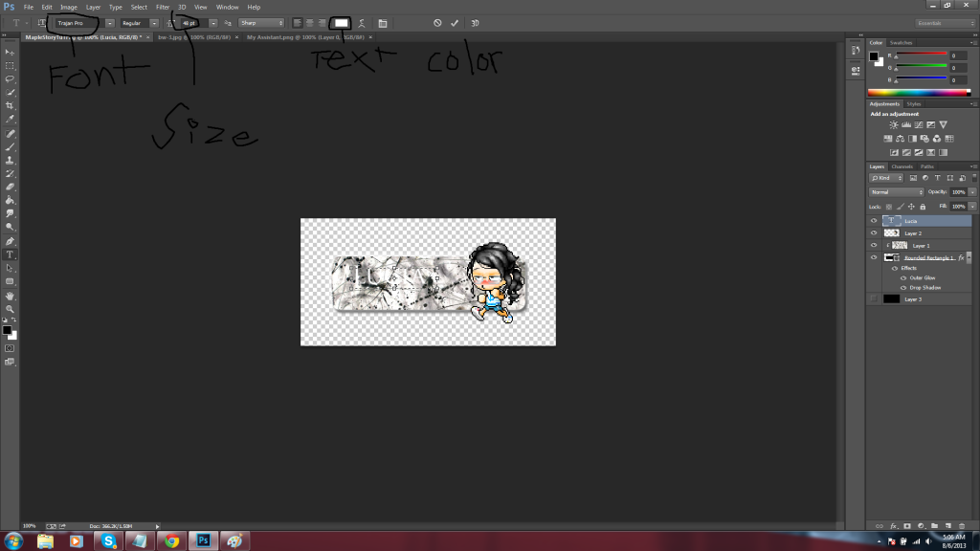Hide the Rounded Rectangle 1 layer
The image size is (980, 551).
(x=874, y=257)
